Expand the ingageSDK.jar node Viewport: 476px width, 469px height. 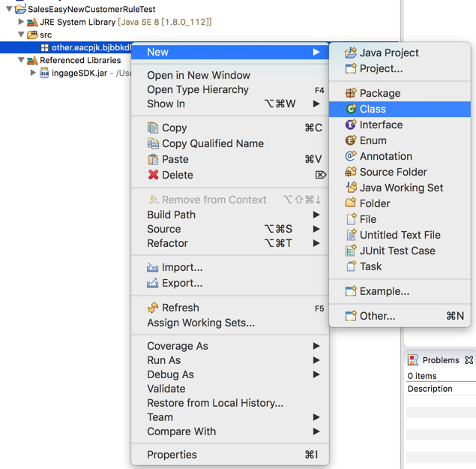pyautogui.click(x=33, y=73)
